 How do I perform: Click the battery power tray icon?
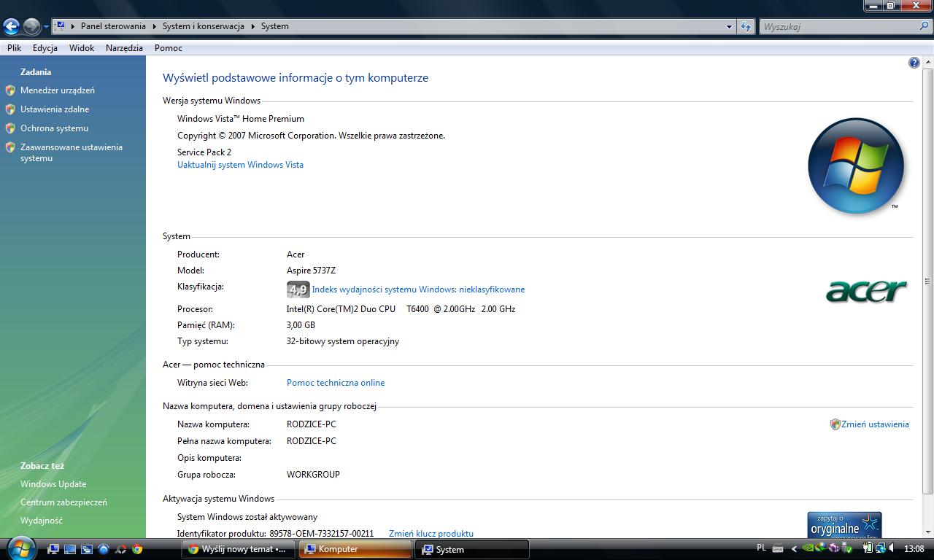pyautogui.click(x=868, y=548)
